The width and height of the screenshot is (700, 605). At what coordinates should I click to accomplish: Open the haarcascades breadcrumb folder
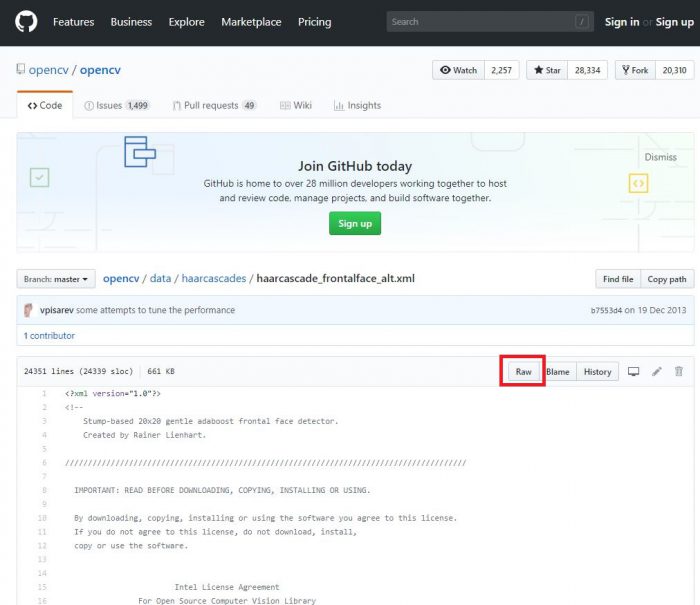[x=214, y=278]
